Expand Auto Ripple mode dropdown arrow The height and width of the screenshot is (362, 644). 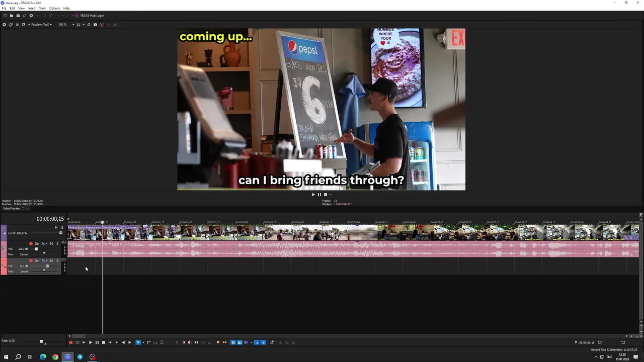click(251, 342)
